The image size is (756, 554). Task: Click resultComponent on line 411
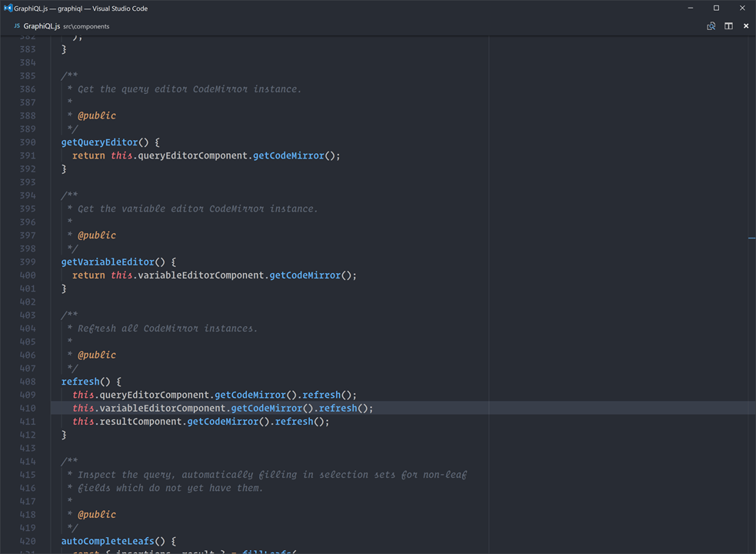[x=141, y=422]
